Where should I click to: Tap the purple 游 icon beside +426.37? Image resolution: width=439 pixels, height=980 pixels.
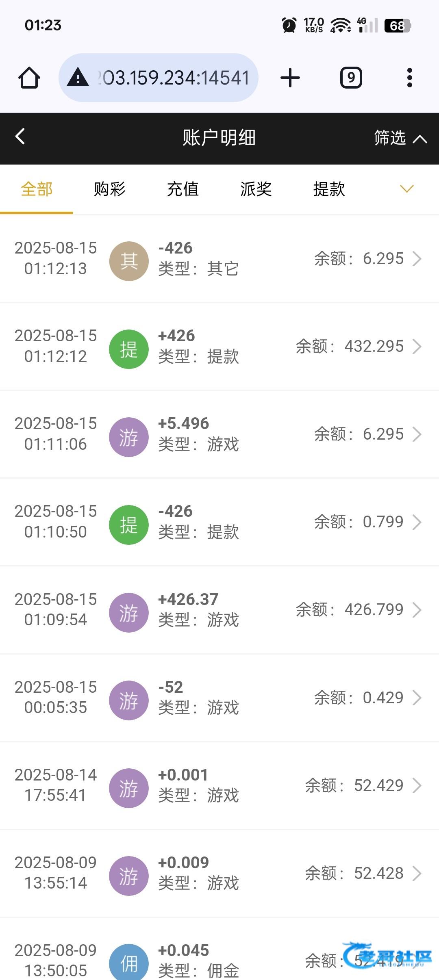pos(129,612)
